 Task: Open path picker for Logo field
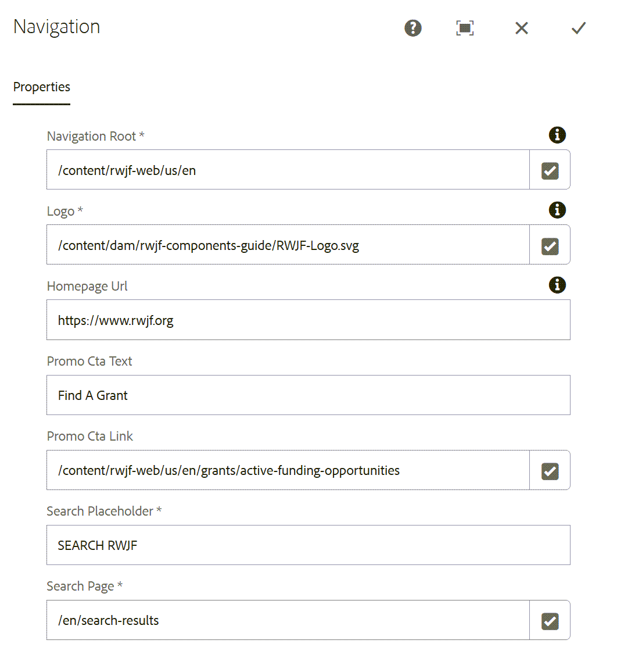550,245
